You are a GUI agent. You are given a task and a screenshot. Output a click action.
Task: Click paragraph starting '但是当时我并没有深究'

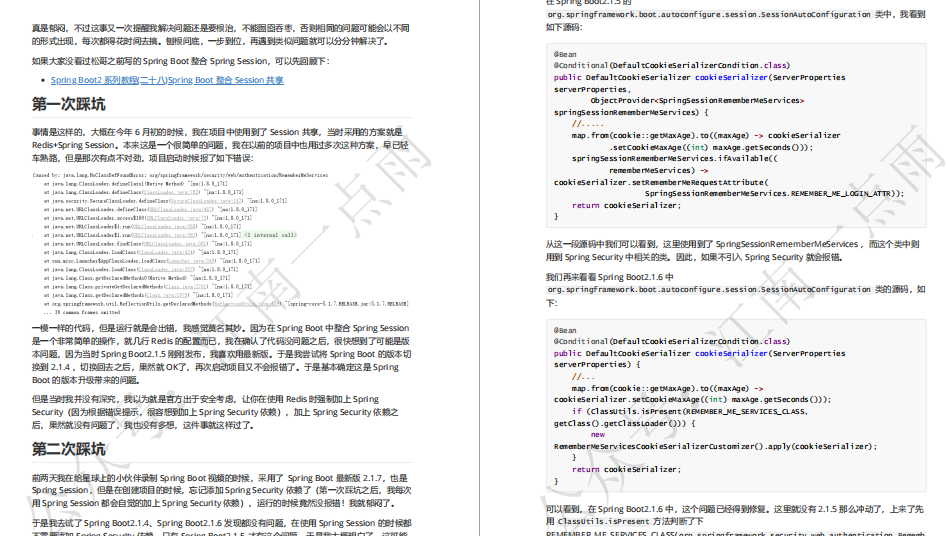click(x=215, y=412)
